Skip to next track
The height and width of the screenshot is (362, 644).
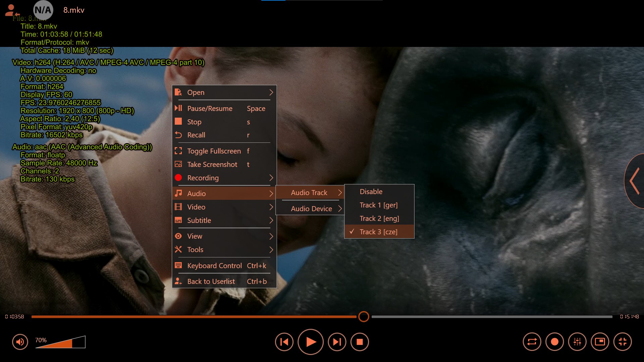(337, 342)
